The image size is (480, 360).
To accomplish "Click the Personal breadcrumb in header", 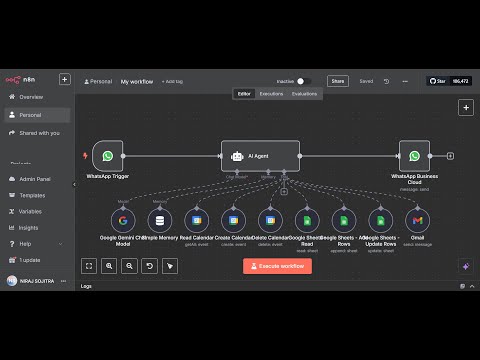I will tap(98, 81).
